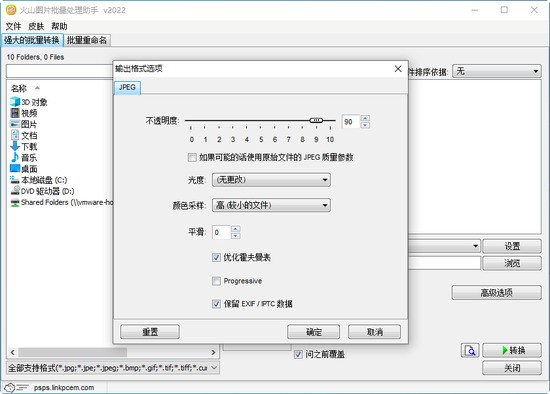Click the output folder path field
Screen dimensions: 550x394
tap(444, 263)
